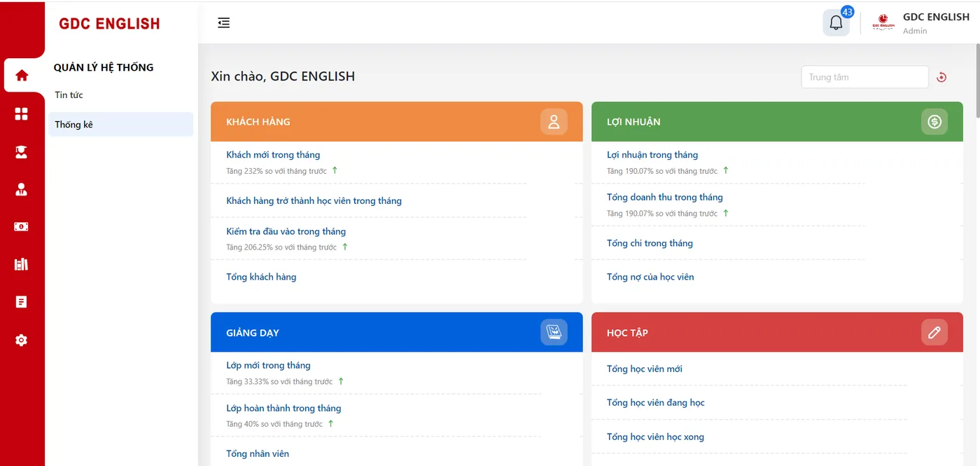Click the green arrow under Kiểm tra đầu vào

pos(345,247)
